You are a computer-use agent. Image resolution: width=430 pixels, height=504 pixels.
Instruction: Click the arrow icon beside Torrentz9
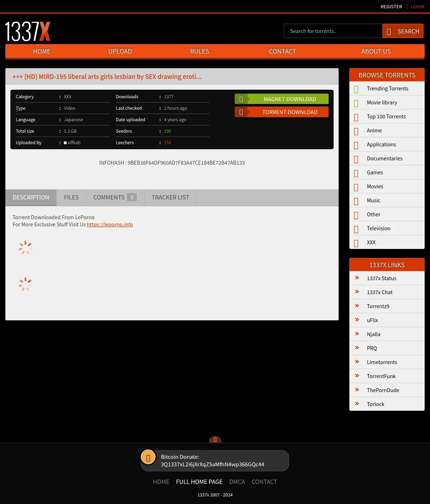pyautogui.click(x=357, y=306)
